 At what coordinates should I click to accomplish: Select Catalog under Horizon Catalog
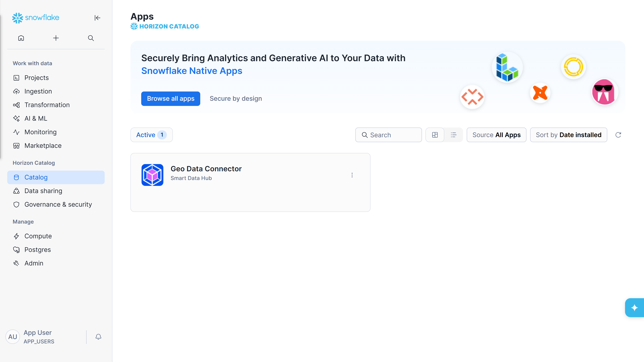pos(56,177)
